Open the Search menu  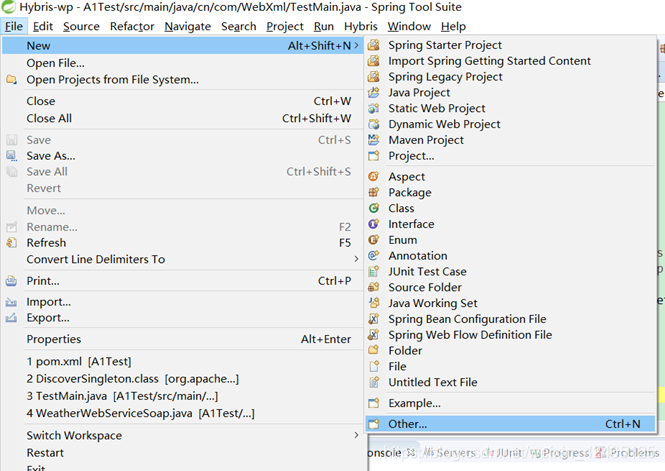(238, 26)
